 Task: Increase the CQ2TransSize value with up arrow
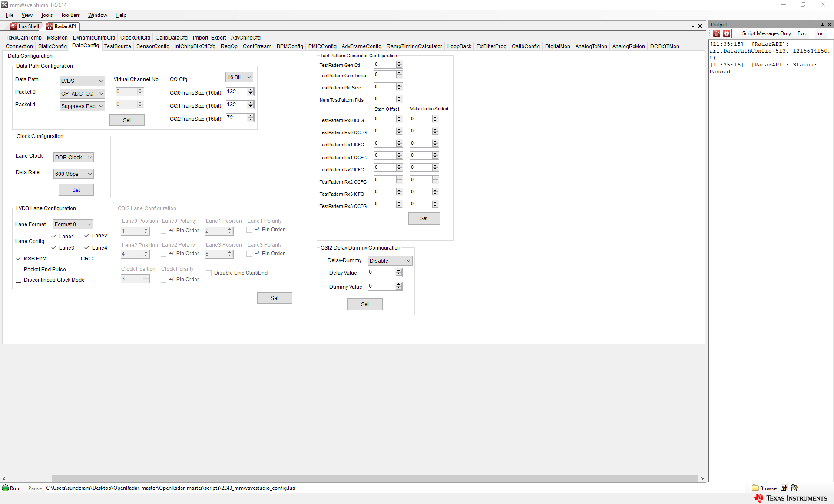[251, 116]
